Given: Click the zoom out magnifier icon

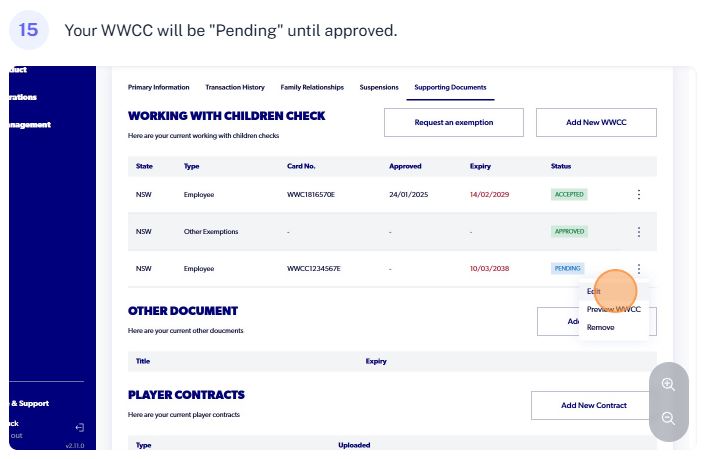Looking at the screenshot, I should (668, 418).
